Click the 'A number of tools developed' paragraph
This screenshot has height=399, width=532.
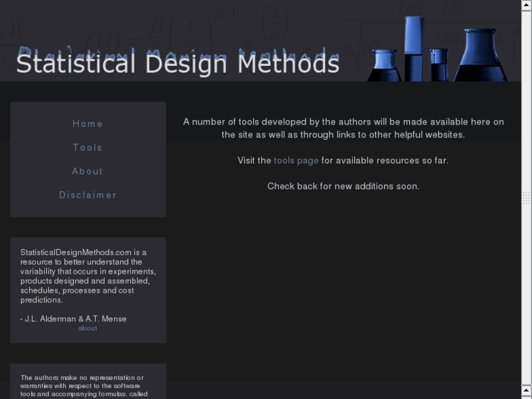343,128
